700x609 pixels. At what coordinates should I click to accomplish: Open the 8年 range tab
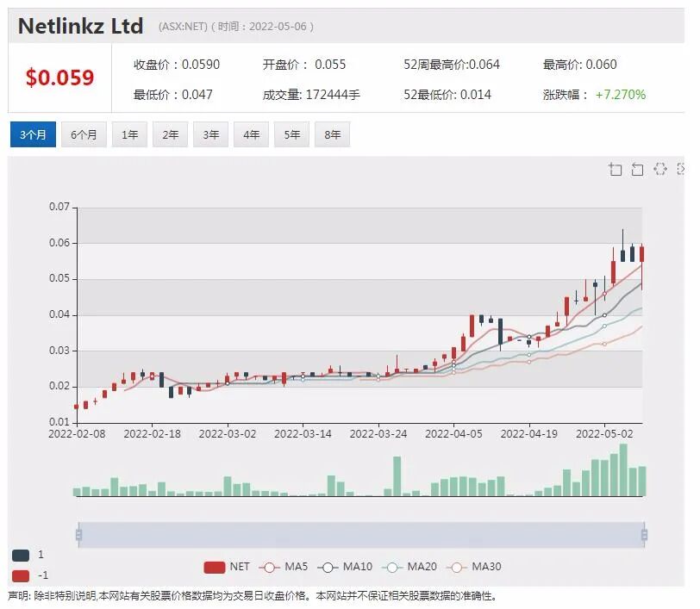(332, 134)
